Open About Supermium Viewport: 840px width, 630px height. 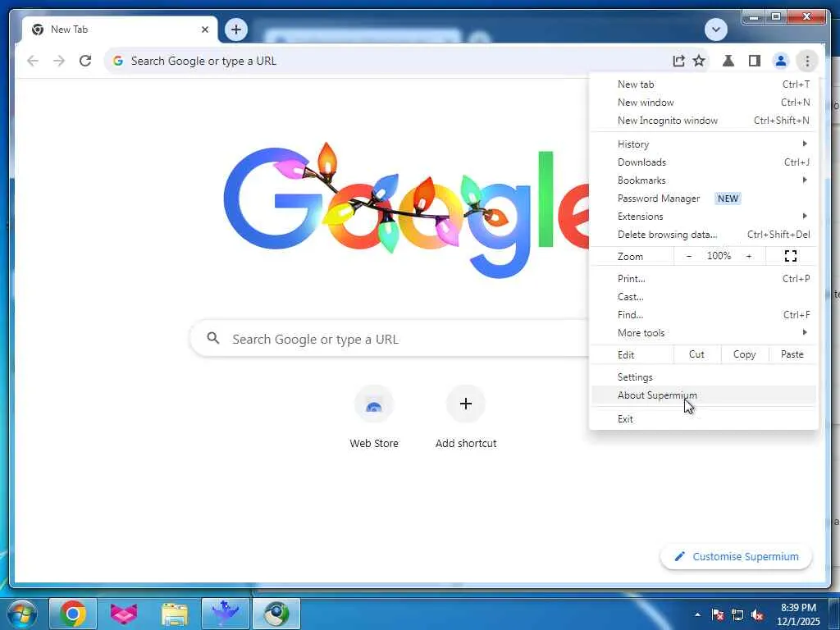pos(703,395)
